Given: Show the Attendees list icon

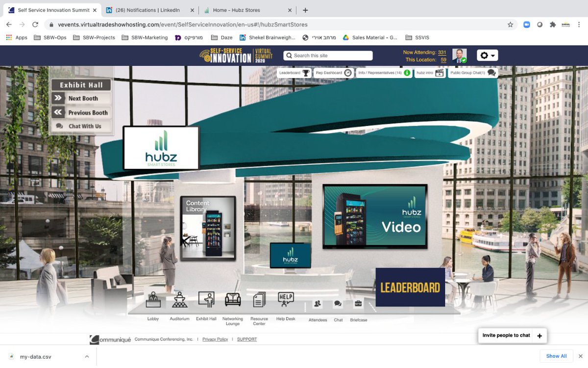Looking at the screenshot, I should [318, 304].
